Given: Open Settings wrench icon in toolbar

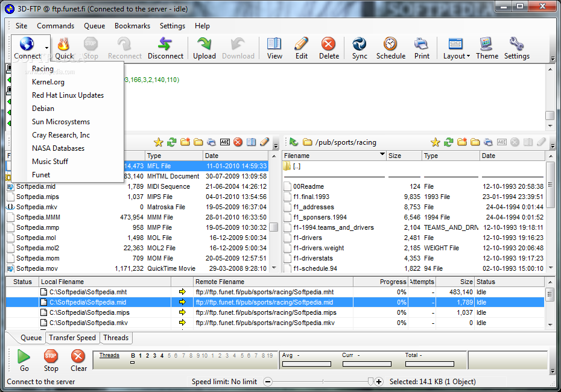Looking at the screenshot, I should click(x=516, y=44).
